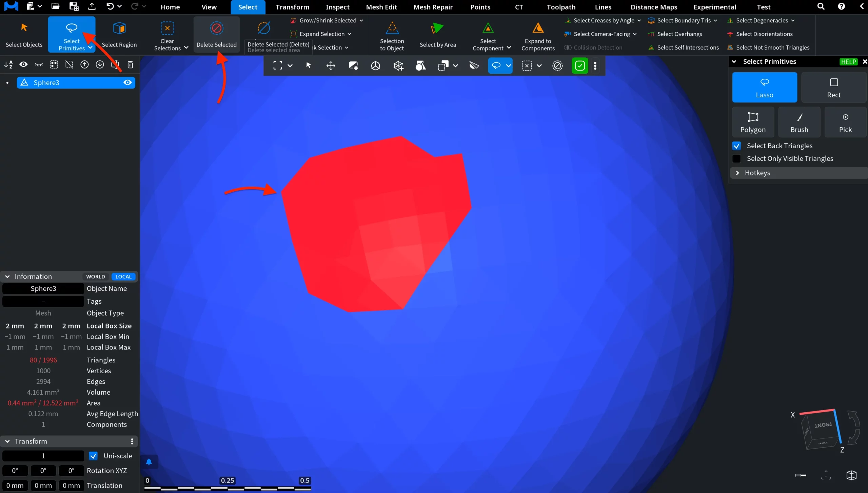Viewport: 868px width, 493px height.
Task: Run Select Self Intersections
Action: tap(683, 48)
